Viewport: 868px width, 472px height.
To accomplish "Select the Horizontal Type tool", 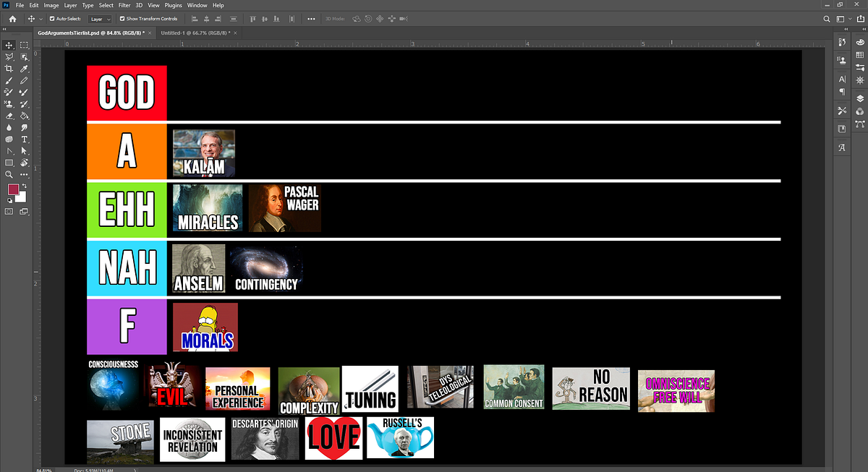I will [x=25, y=139].
